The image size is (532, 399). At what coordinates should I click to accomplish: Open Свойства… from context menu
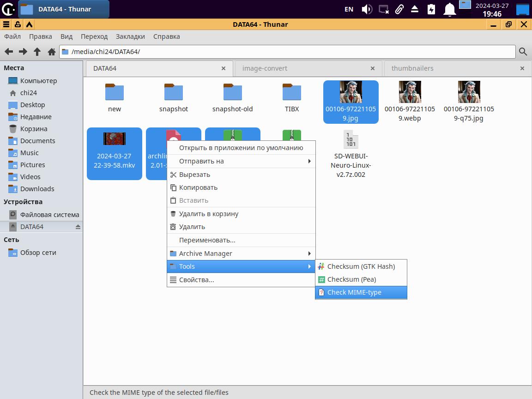241,280
